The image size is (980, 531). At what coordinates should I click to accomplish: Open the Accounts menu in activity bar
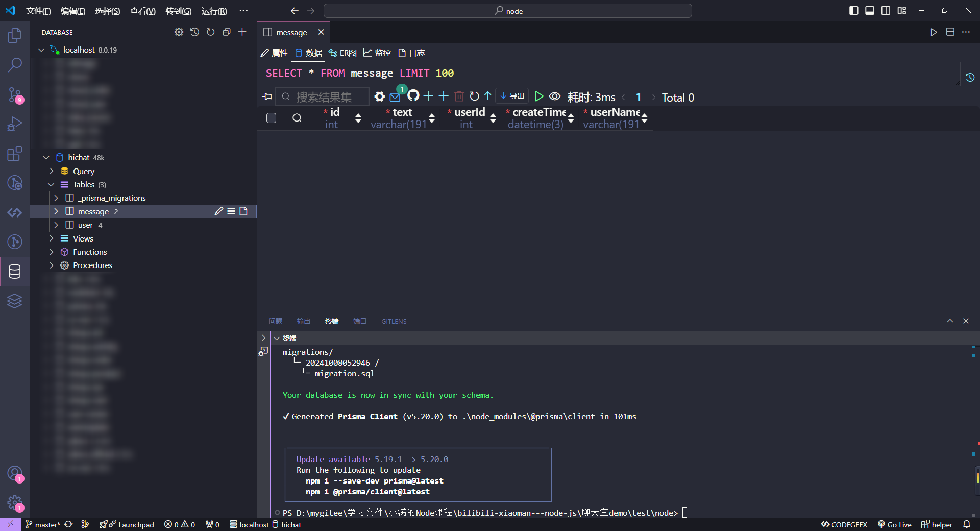pos(15,474)
